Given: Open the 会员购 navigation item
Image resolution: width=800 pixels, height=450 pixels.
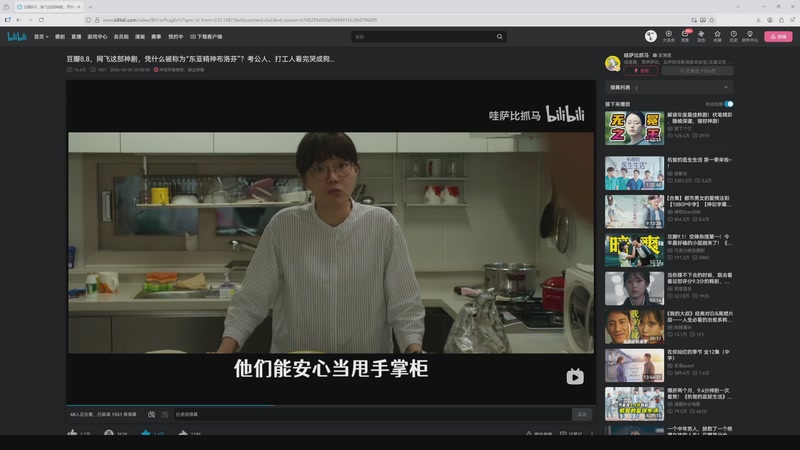Looking at the screenshot, I should pyautogui.click(x=121, y=37).
